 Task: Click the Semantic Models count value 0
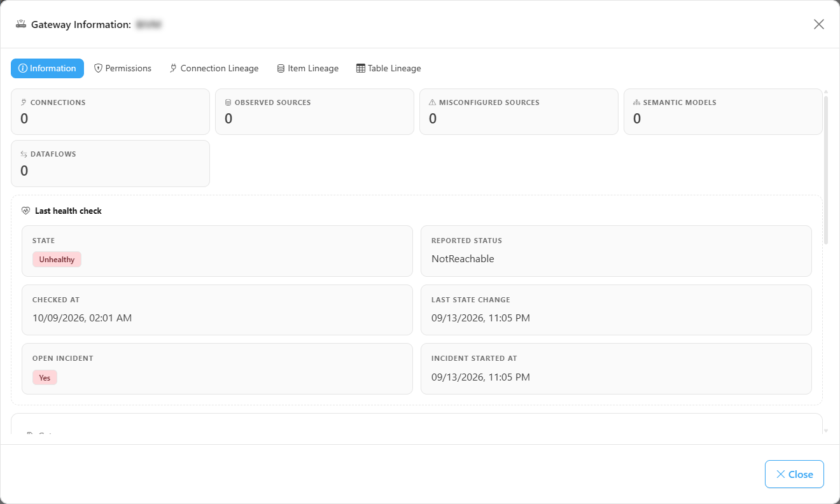point(637,119)
